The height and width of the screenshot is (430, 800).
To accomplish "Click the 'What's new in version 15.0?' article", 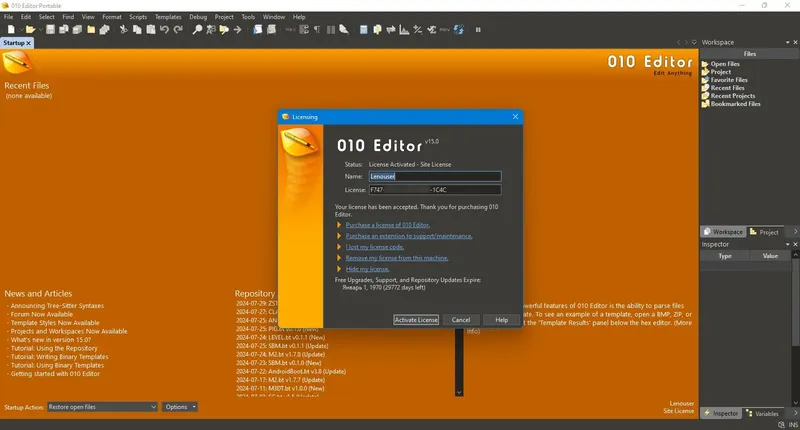I will coord(51,340).
